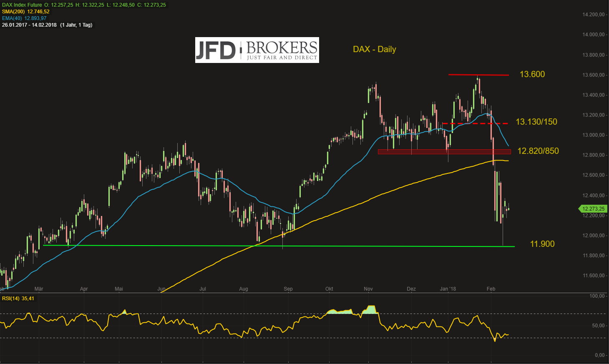Click the Jun month label on time axis

(x=161, y=289)
